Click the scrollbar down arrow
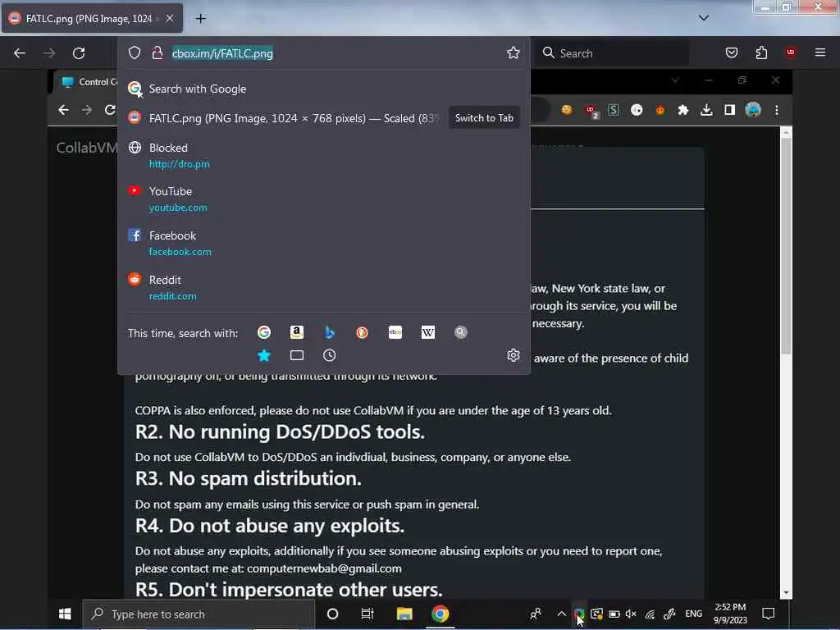 [786, 593]
